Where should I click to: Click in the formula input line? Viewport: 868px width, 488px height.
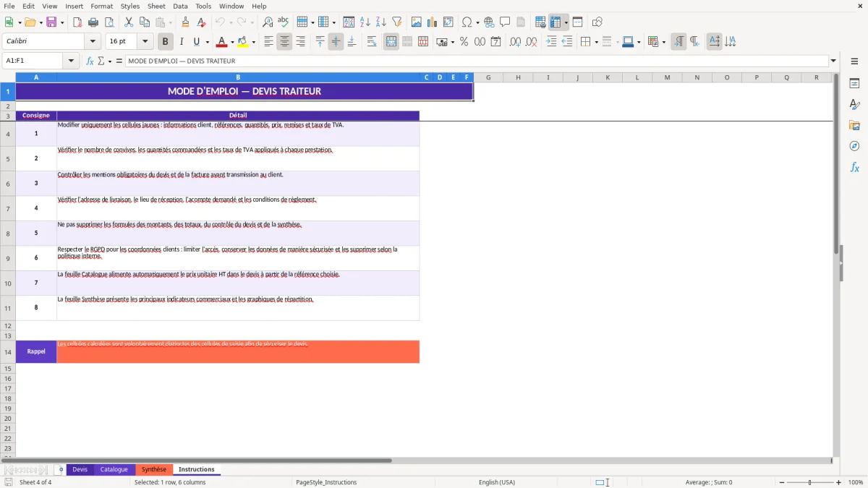click(476, 61)
